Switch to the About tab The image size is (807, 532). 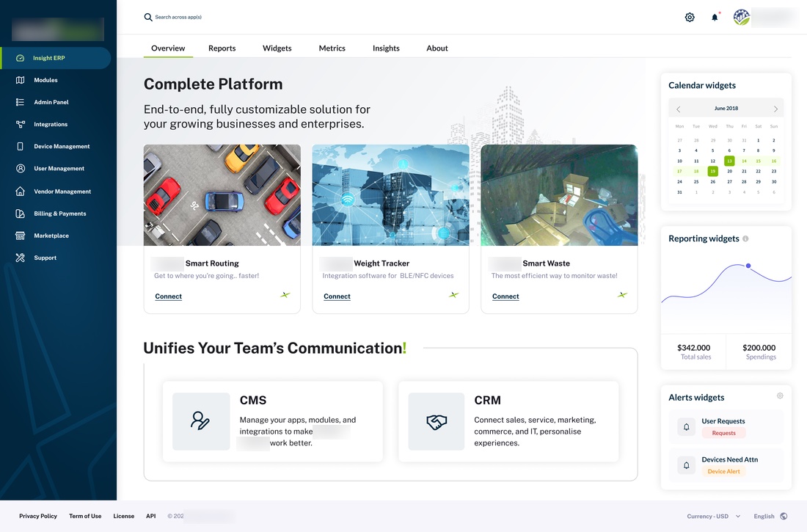pos(437,48)
